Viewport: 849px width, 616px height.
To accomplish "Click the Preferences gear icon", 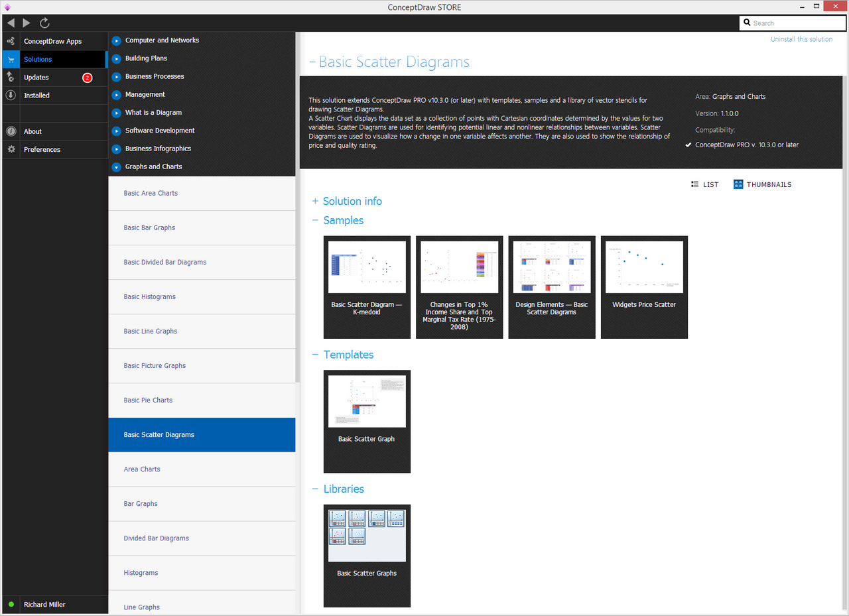I will 11,149.
